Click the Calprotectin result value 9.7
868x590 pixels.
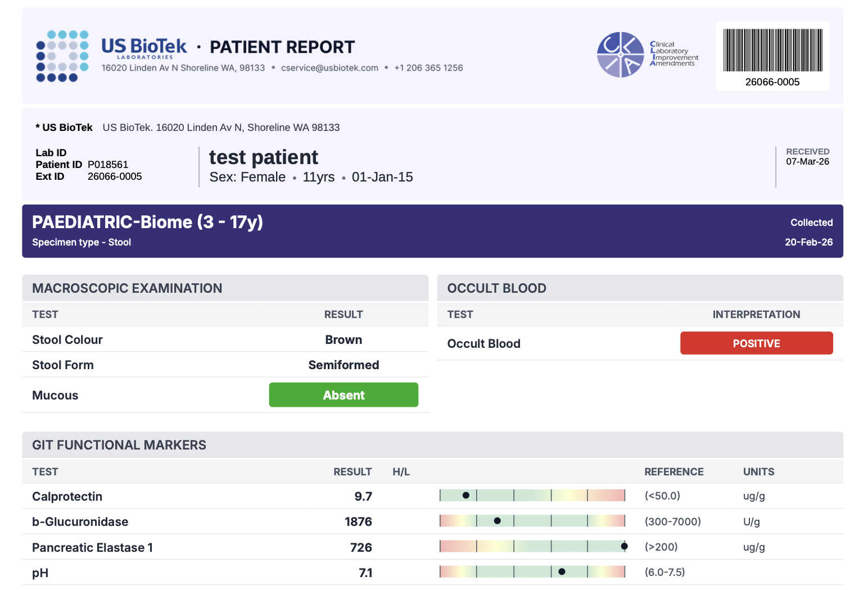(x=363, y=496)
